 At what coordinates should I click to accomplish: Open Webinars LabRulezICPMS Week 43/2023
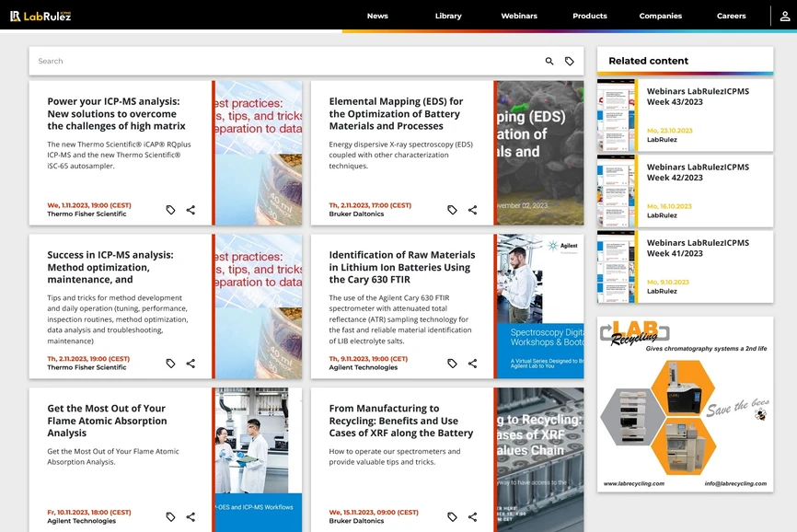(x=698, y=97)
